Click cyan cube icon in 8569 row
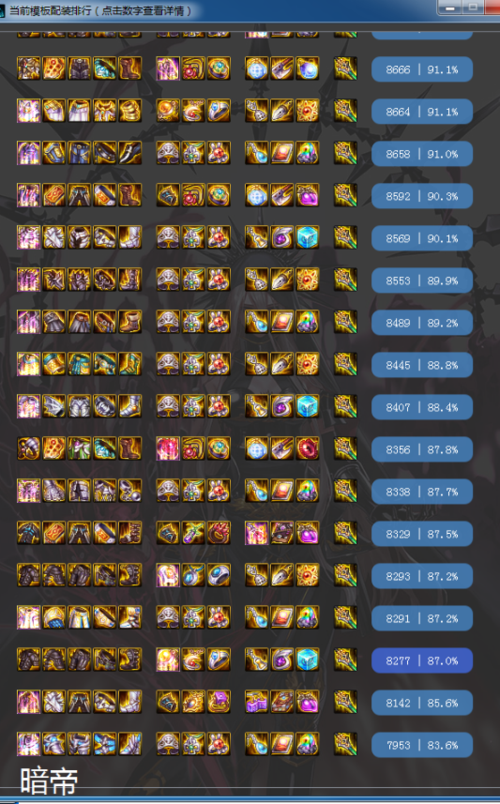 click(308, 238)
